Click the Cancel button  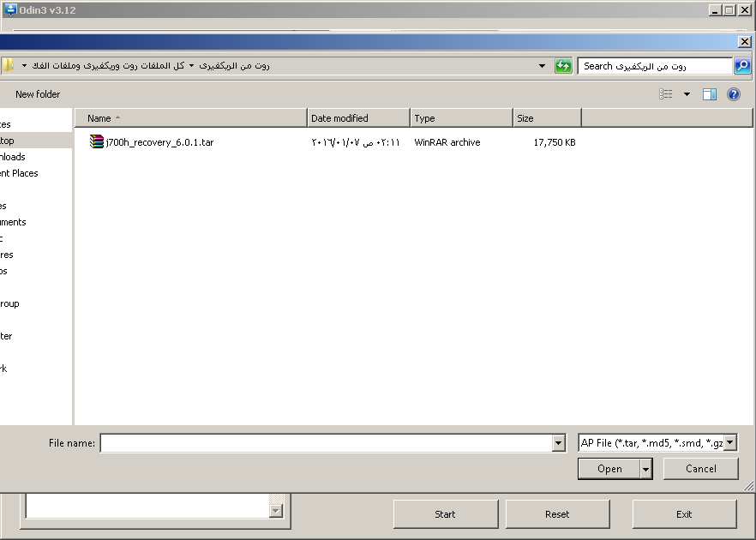[x=700, y=469]
